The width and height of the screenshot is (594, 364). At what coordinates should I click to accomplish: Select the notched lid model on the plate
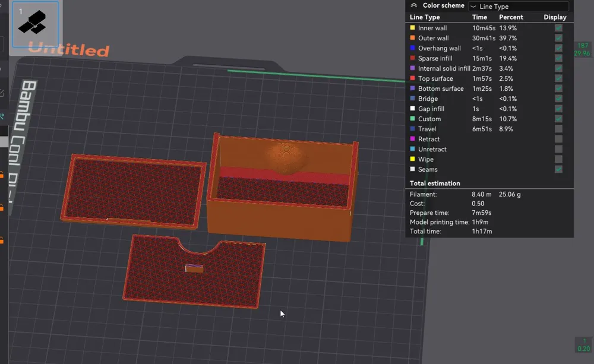pos(194,271)
